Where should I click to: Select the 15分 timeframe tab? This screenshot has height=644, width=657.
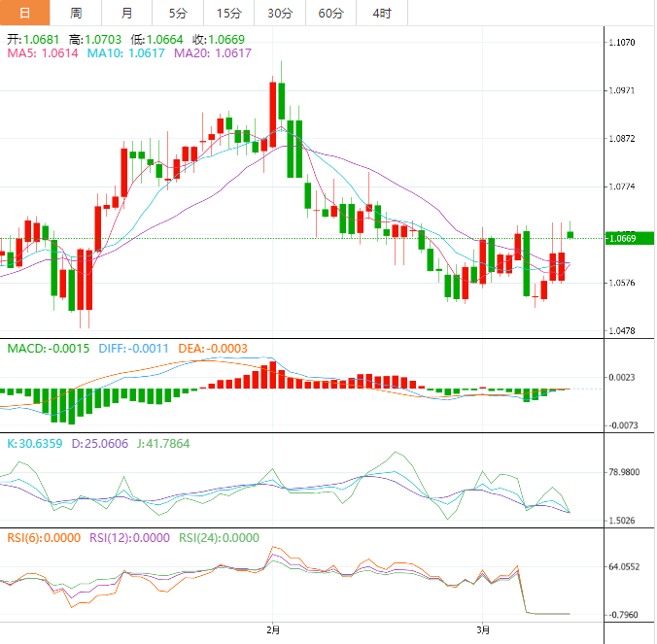[228, 13]
